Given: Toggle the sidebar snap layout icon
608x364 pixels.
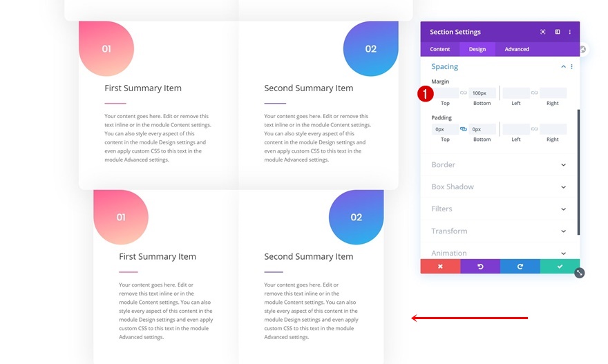Looking at the screenshot, I should point(558,32).
